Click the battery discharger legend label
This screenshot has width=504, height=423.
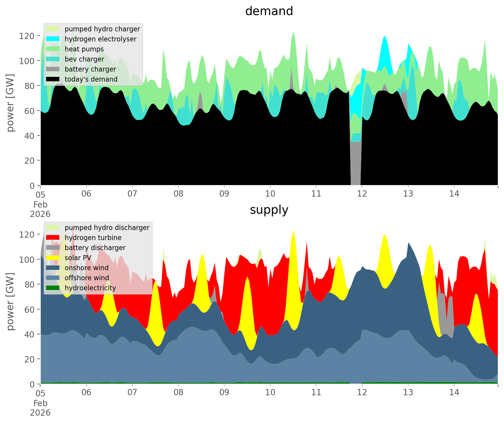click(x=95, y=248)
